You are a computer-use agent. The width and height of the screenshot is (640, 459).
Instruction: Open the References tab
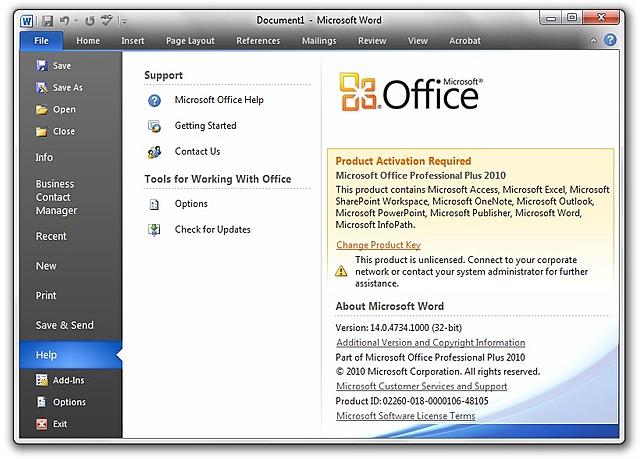(x=258, y=41)
